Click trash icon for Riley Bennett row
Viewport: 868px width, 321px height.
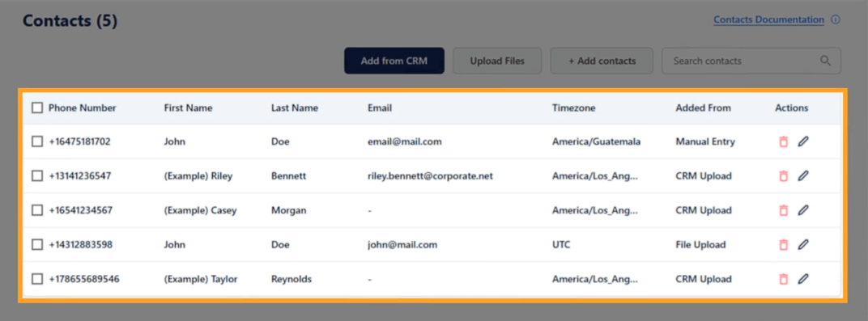[783, 176]
